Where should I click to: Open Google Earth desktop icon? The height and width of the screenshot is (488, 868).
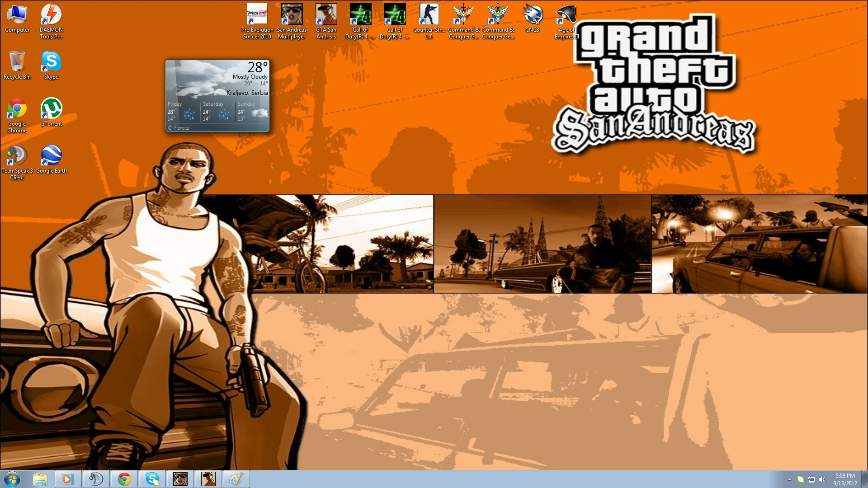coord(51,156)
